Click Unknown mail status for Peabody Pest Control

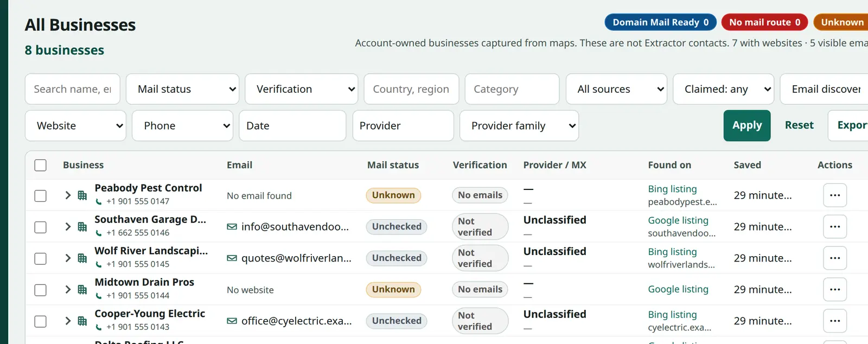[x=393, y=195]
